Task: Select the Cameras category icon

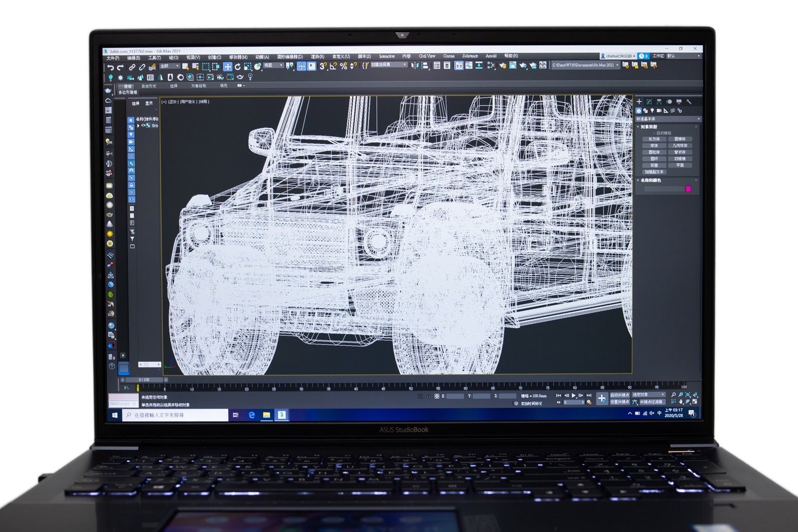Action: coord(659,111)
